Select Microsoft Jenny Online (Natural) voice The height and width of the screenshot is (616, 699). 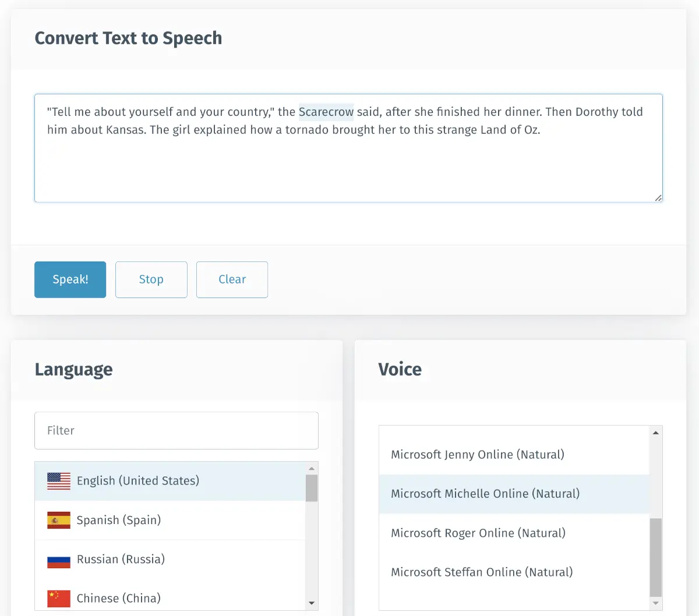[514, 455]
